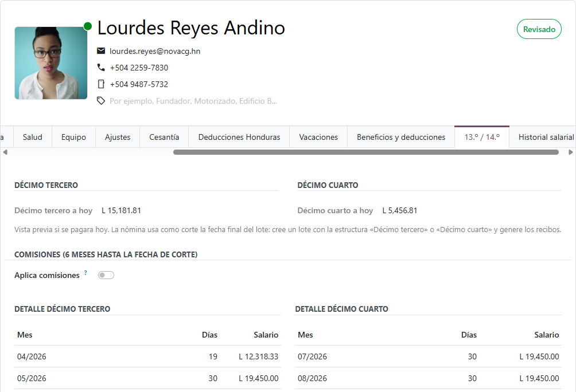Open the Salud tab

pos(33,137)
